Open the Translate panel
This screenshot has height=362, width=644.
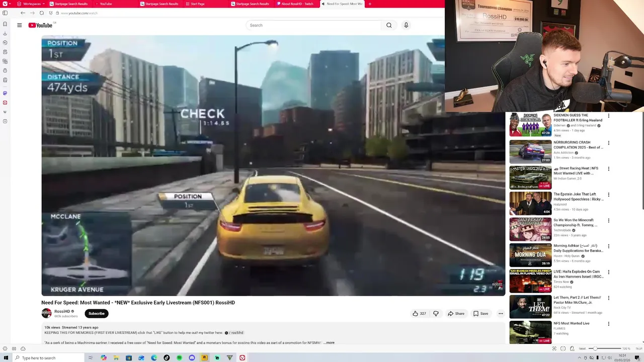coord(5,61)
